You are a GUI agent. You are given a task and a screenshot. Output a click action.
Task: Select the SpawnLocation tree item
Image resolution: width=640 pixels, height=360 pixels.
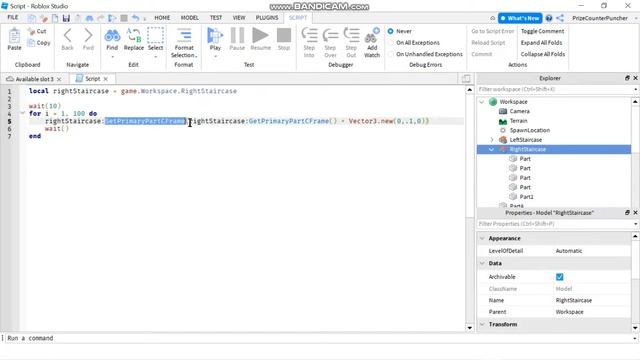529,130
